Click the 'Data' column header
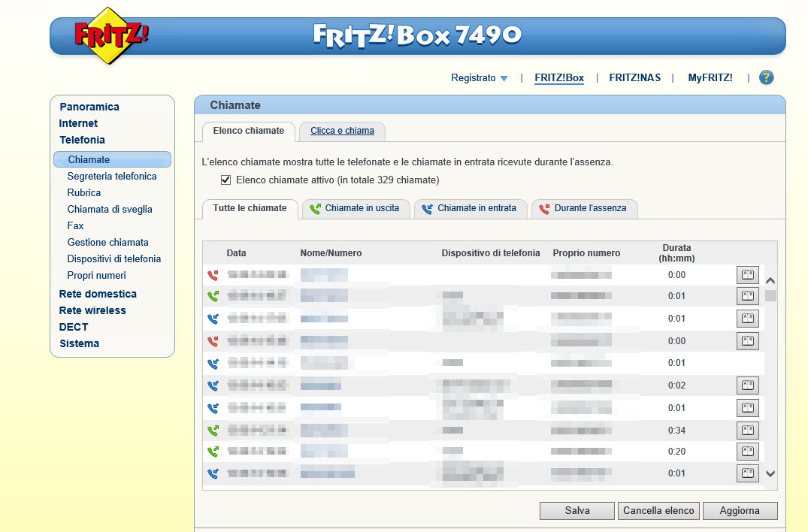 coord(236,253)
